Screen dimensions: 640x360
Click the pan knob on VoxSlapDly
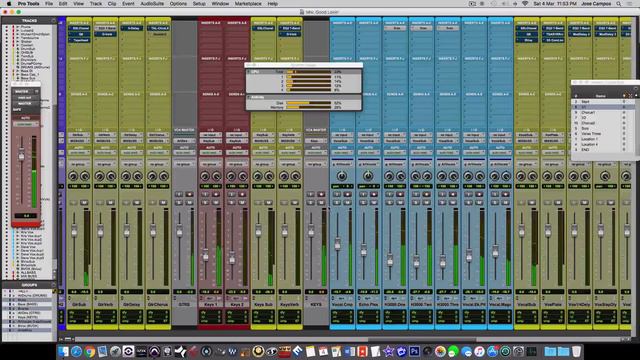605,176
